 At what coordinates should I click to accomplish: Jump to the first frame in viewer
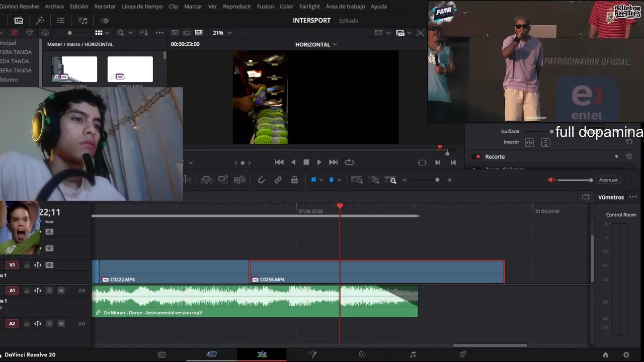tap(279, 162)
